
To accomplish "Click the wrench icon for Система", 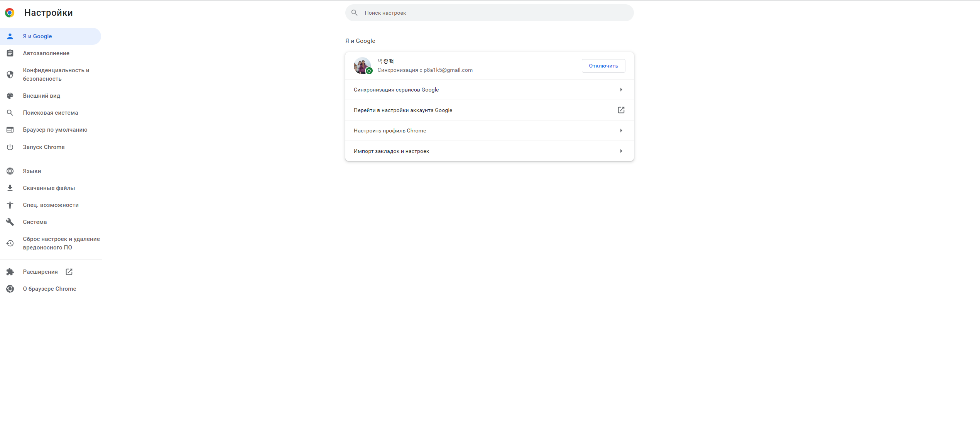I will point(10,222).
